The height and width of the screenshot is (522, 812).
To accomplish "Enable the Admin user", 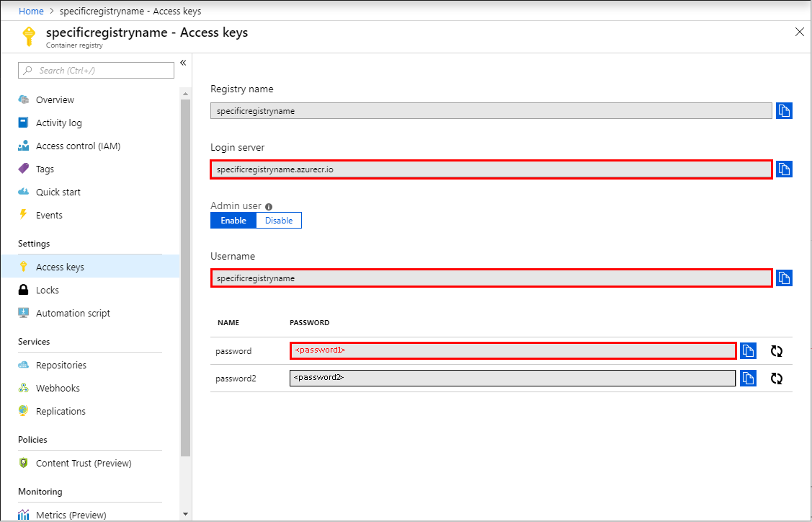I will coord(233,221).
